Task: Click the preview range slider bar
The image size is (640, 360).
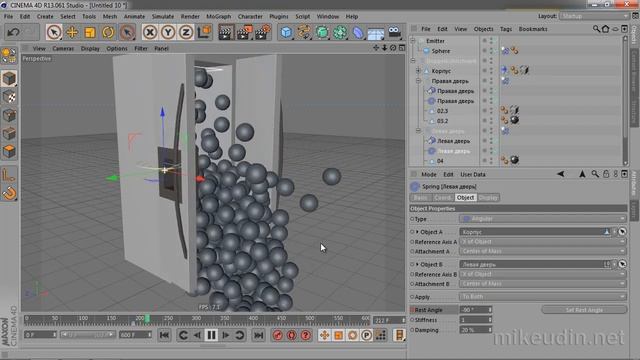Action: (87, 335)
